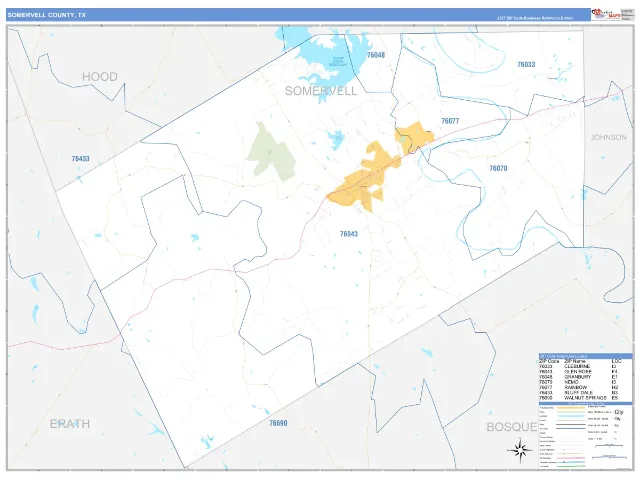This screenshot has width=640, height=480.
Task: Click the HOOD county label
Action: [x=100, y=76]
